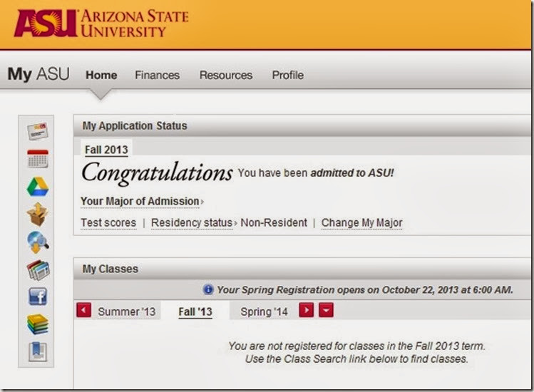This screenshot has height=392, width=534.
Task: Launch Google Drive from sidebar
Action: tap(37, 187)
